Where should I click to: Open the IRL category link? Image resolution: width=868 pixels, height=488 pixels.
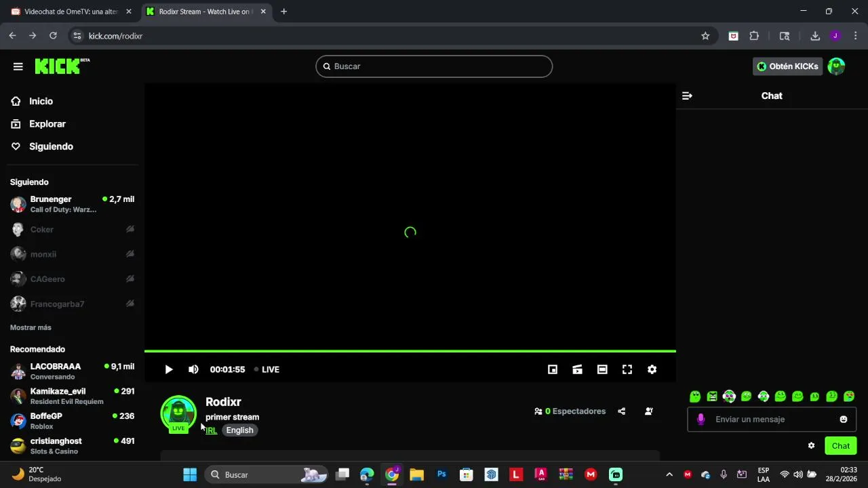(212, 430)
